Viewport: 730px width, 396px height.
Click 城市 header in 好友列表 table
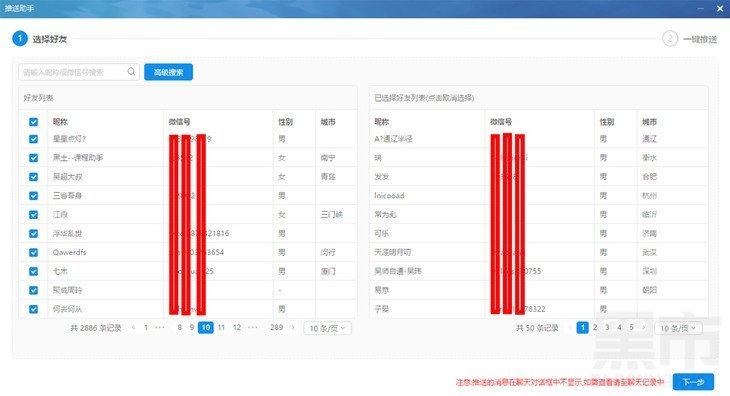pyautogui.click(x=328, y=122)
